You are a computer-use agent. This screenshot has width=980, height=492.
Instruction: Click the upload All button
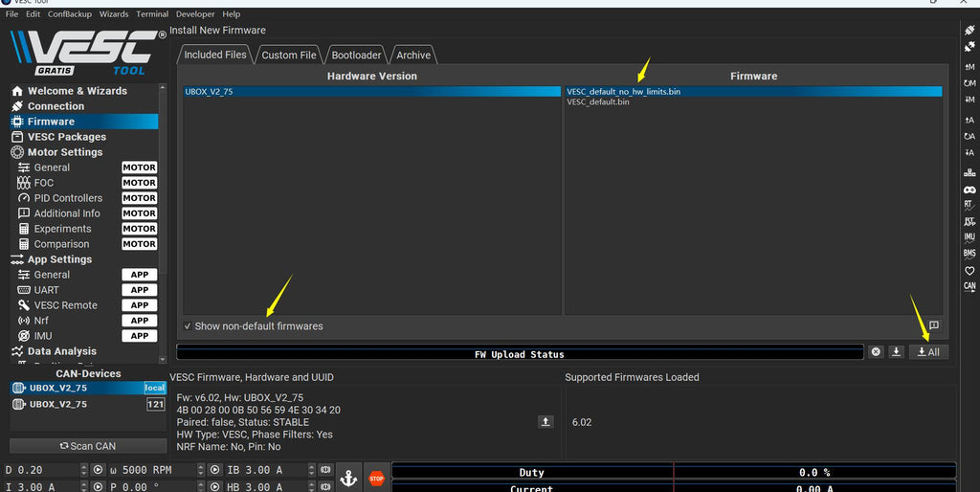coord(928,352)
